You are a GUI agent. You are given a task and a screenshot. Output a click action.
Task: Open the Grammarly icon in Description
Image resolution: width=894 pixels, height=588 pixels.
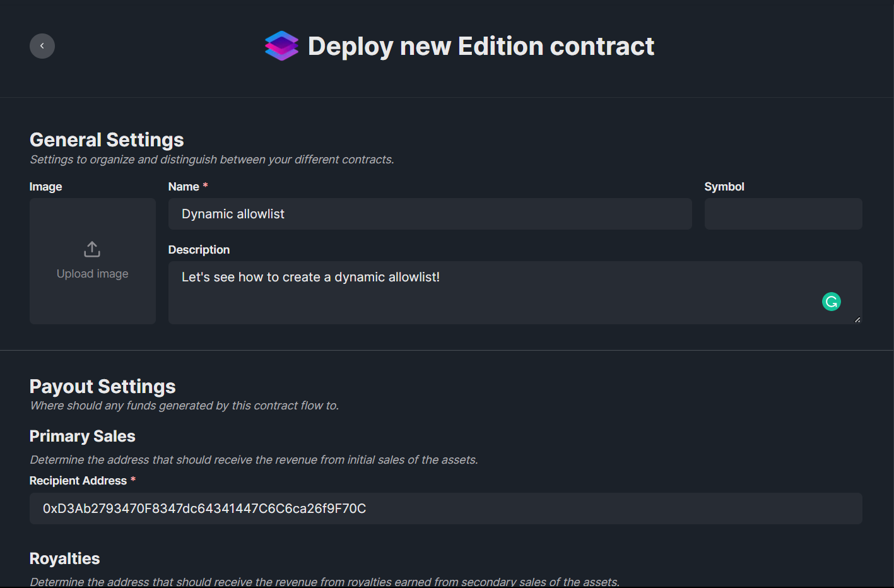pos(832,302)
